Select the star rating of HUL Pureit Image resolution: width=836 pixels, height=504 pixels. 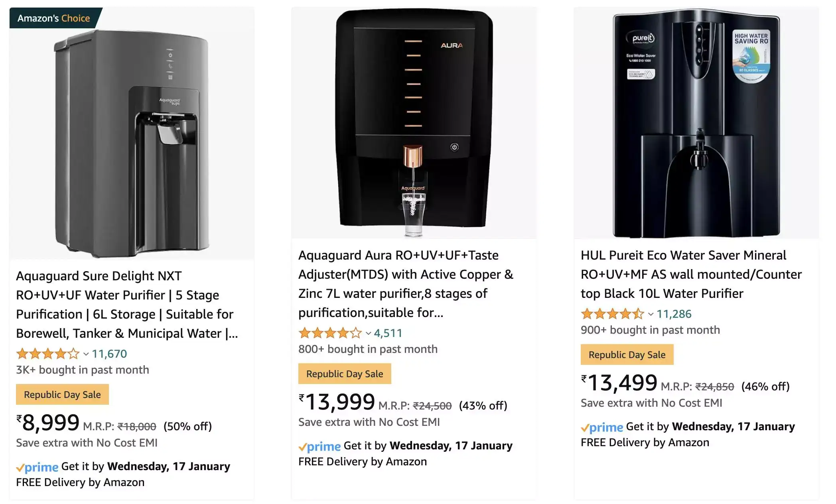613,314
